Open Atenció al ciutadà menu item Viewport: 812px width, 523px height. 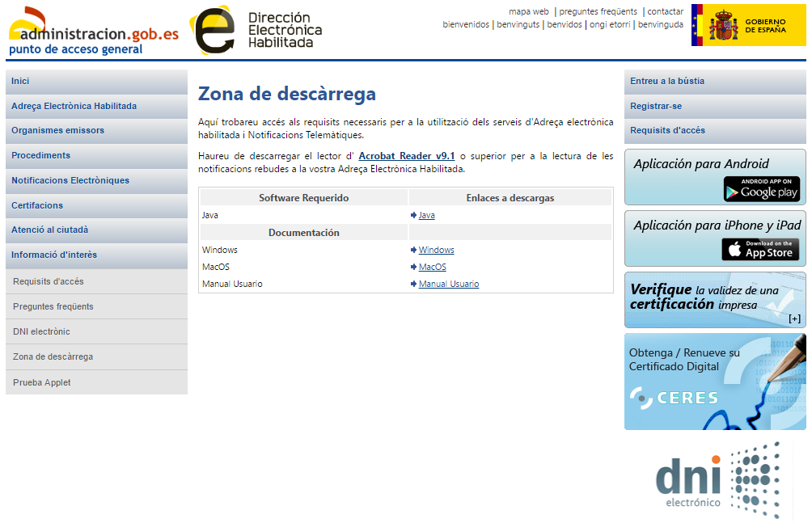[96, 230]
